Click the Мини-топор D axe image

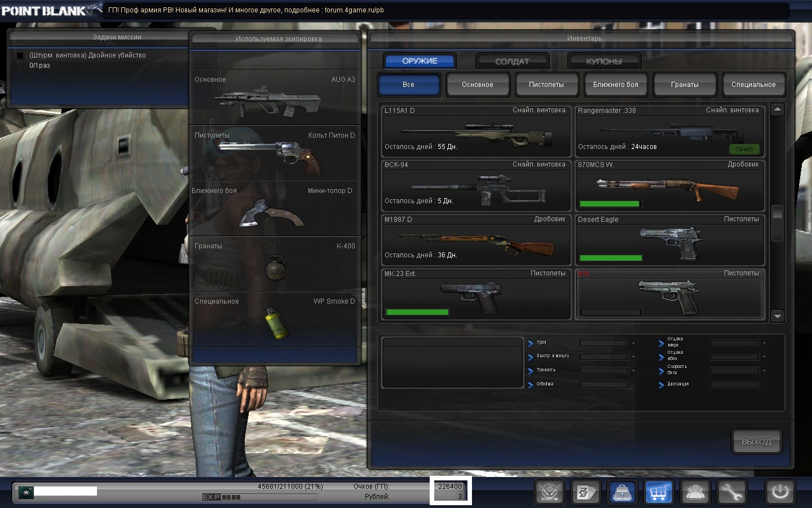(271, 213)
